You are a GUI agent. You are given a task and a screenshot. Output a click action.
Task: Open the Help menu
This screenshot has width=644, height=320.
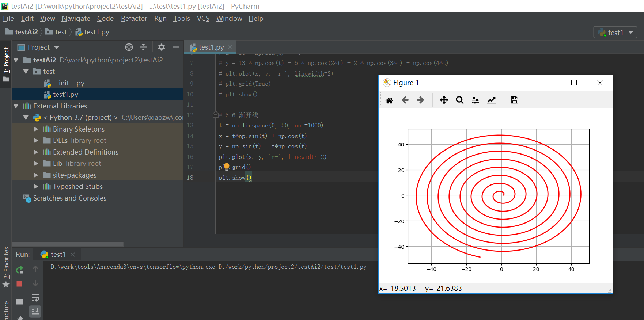pyautogui.click(x=256, y=18)
